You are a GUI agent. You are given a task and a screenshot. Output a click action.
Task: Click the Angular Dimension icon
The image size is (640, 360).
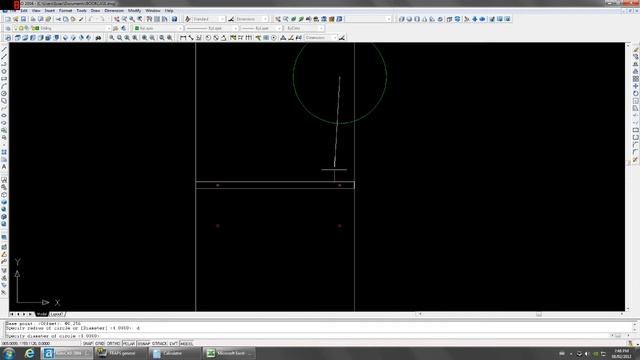[x=224, y=38]
